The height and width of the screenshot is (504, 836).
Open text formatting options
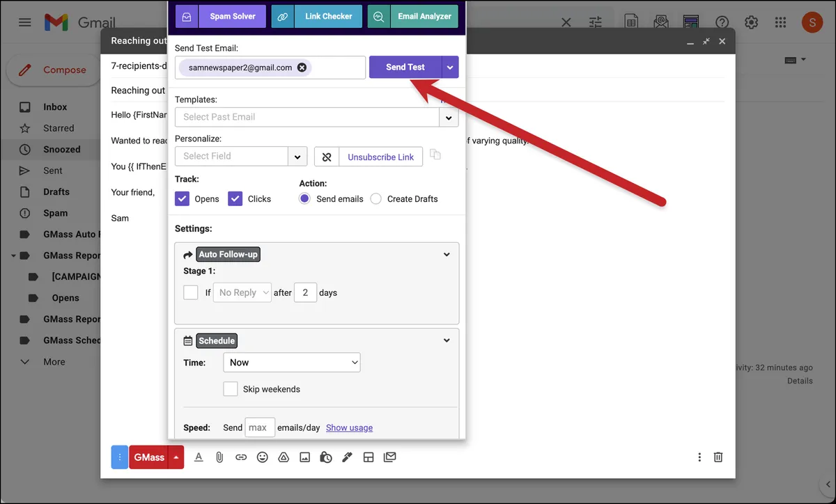(199, 457)
